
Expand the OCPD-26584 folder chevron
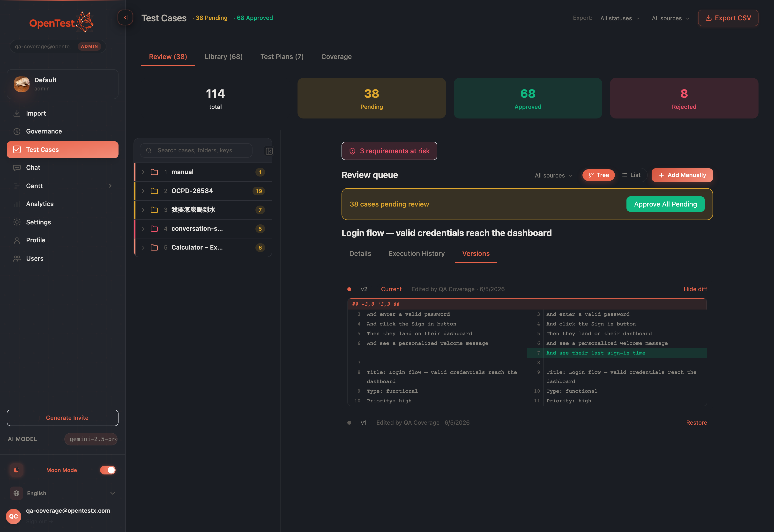[143, 191]
